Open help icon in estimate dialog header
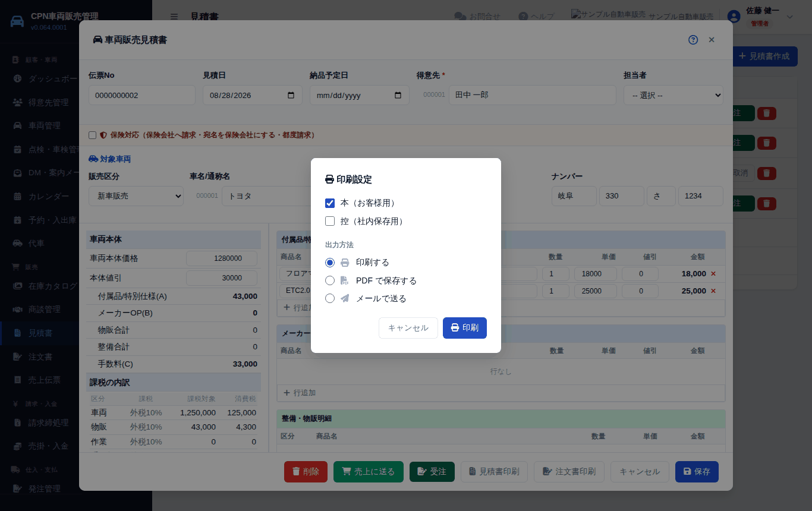Image resolution: width=812 pixels, height=511 pixels. (x=693, y=40)
